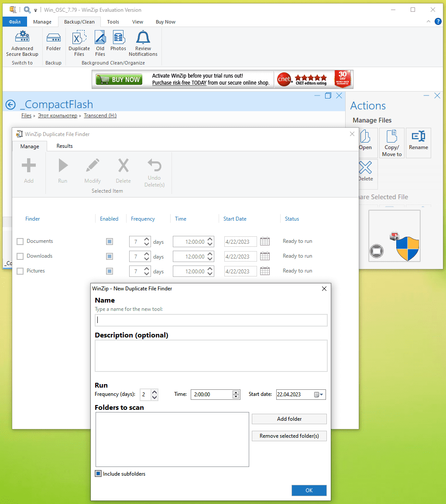Close the New Duplicate File Finder dialog

click(324, 289)
